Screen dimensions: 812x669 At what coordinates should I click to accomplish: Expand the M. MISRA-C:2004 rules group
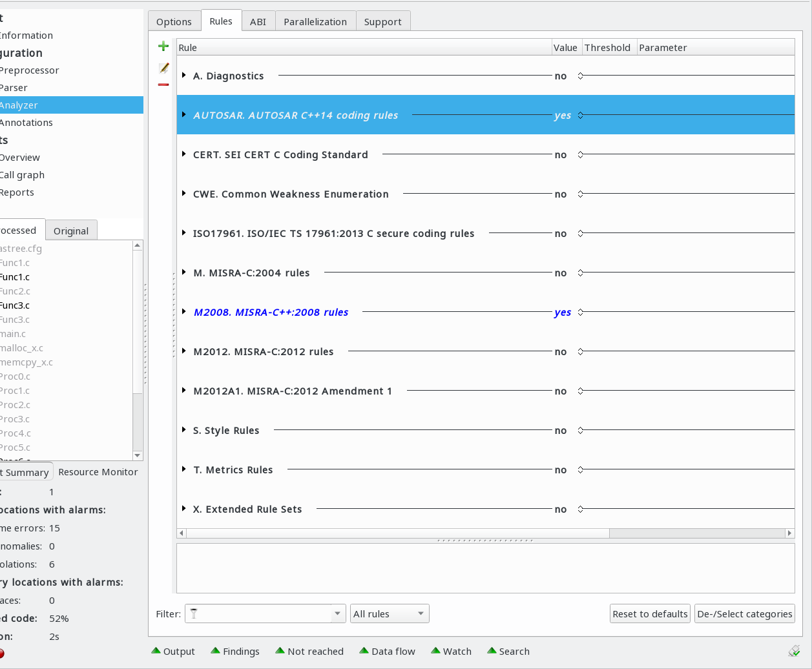pyautogui.click(x=184, y=273)
